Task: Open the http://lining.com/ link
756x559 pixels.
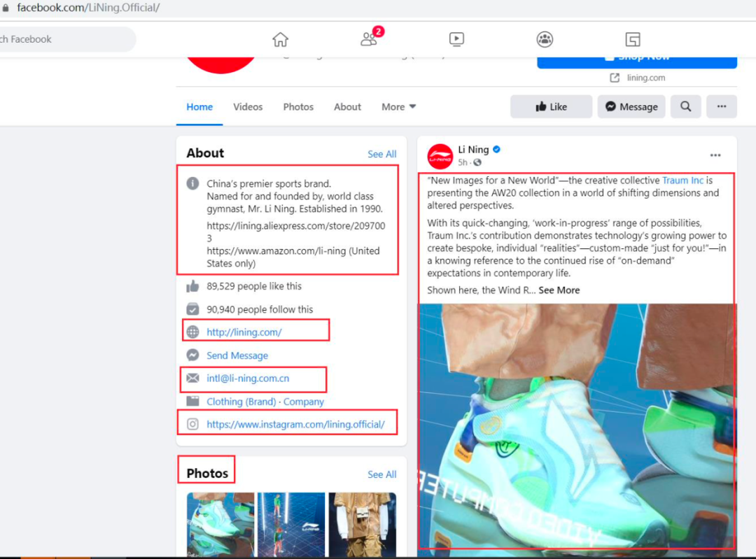Action: click(x=244, y=332)
